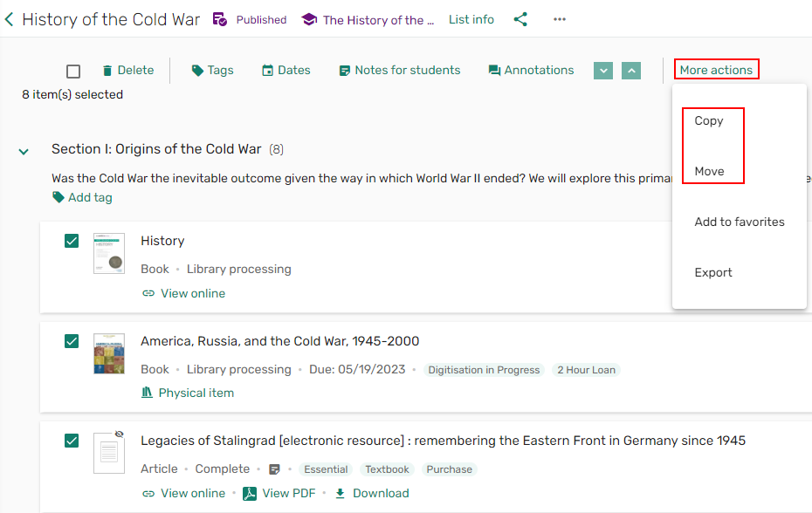Click the Textbook tag
The width and height of the screenshot is (812, 513).
[x=387, y=469]
